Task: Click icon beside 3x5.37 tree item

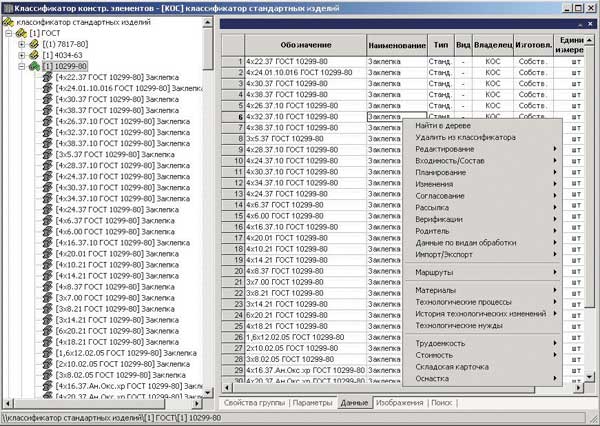Action: pos(47,155)
